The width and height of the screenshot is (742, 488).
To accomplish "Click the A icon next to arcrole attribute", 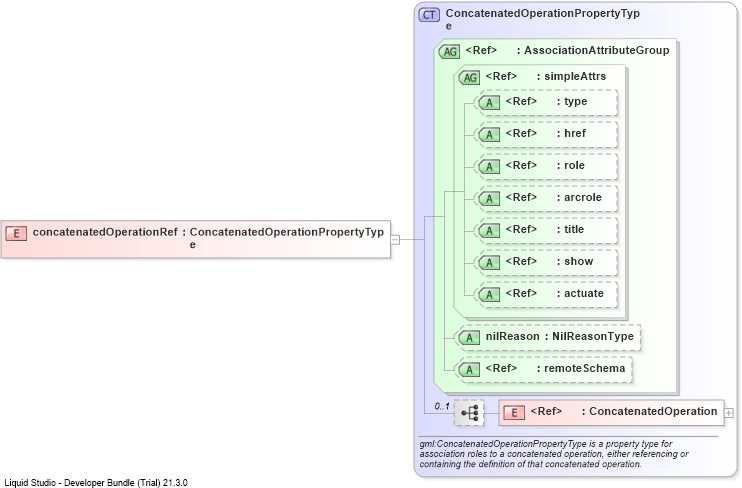I will click(x=489, y=199).
